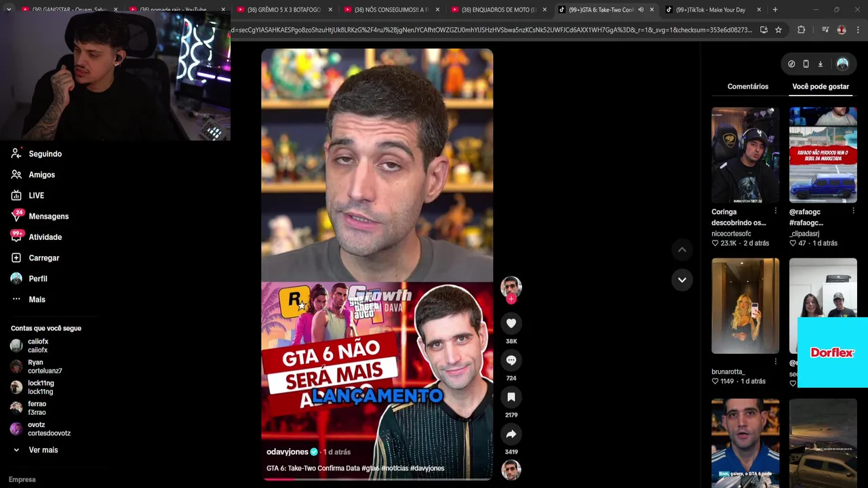This screenshot has height=488, width=868.
Task: Open the browser extensions puzzle icon
Action: (x=802, y=30)
